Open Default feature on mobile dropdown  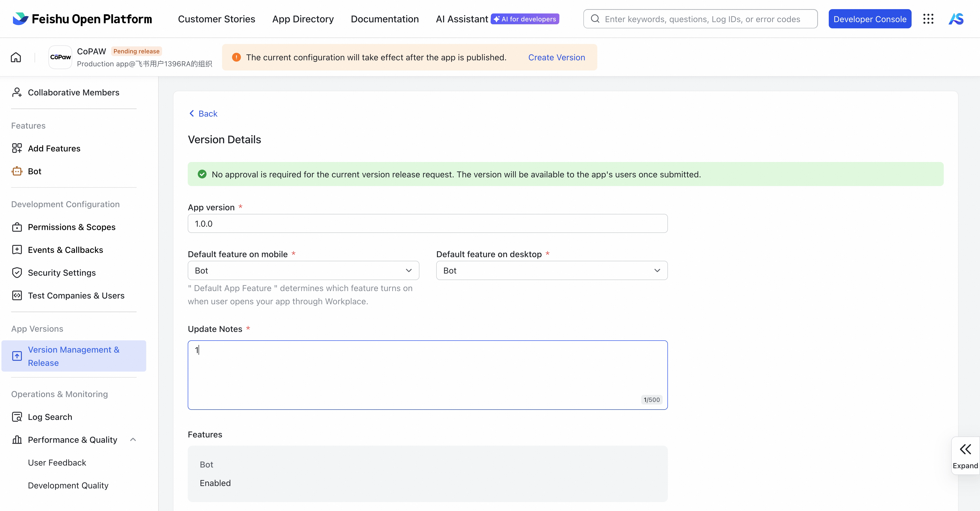click(x=303, y=271)
